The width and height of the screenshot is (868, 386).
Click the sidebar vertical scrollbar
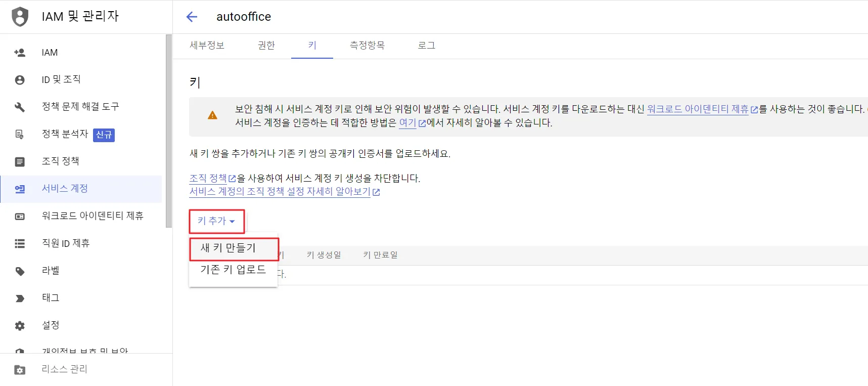(169, 132)
